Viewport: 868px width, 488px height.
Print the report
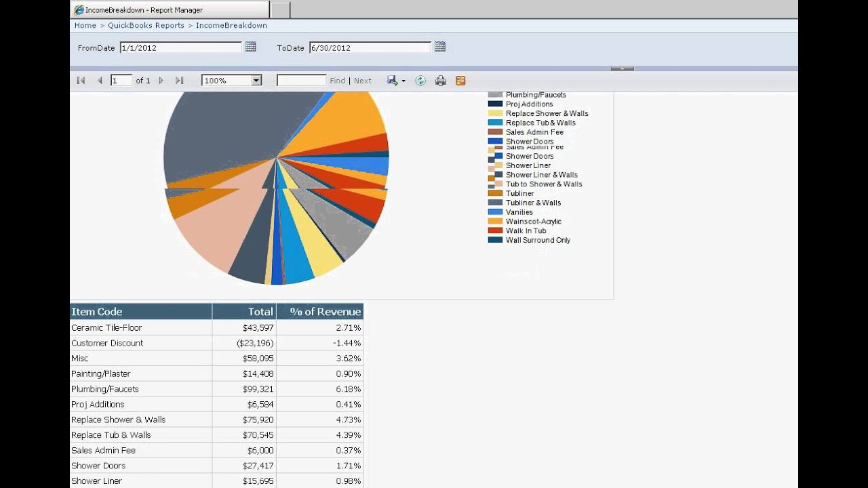point(441,81)
